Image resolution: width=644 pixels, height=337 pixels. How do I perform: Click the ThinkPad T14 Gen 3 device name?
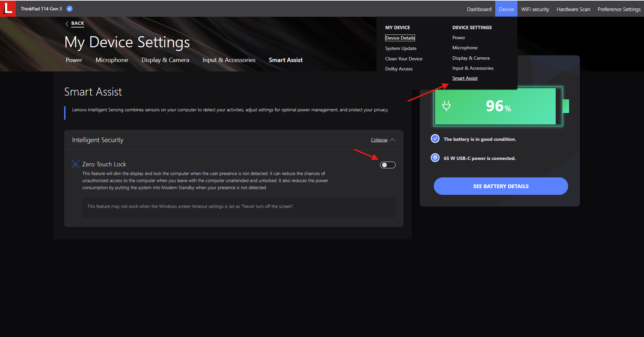(x=41, y=9)
